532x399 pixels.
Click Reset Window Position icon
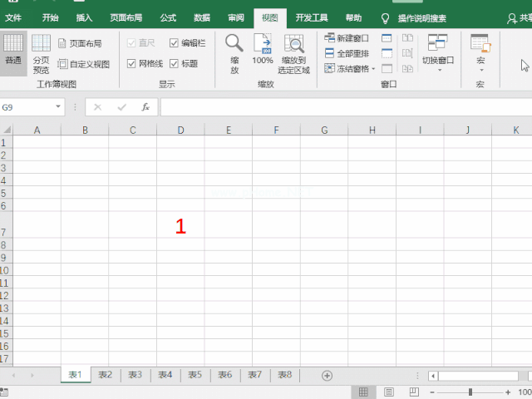pos(407,68)
